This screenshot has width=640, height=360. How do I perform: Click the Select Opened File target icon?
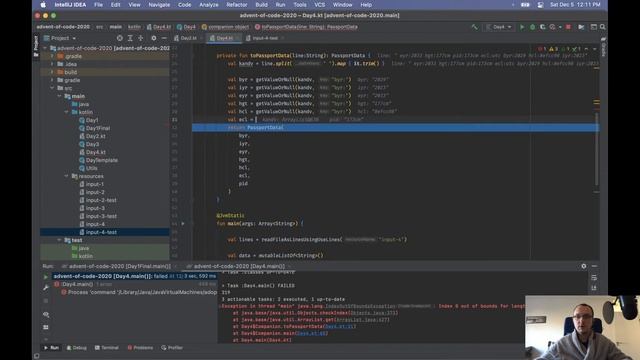tap(120, 38)
